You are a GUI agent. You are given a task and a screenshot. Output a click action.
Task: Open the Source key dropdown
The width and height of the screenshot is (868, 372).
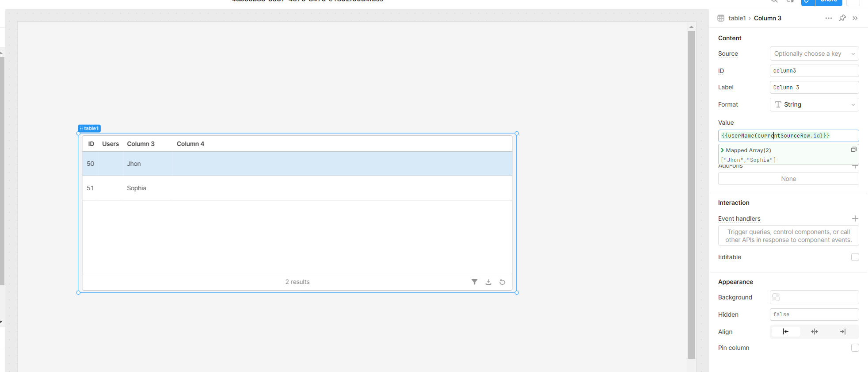click(814, 54)
